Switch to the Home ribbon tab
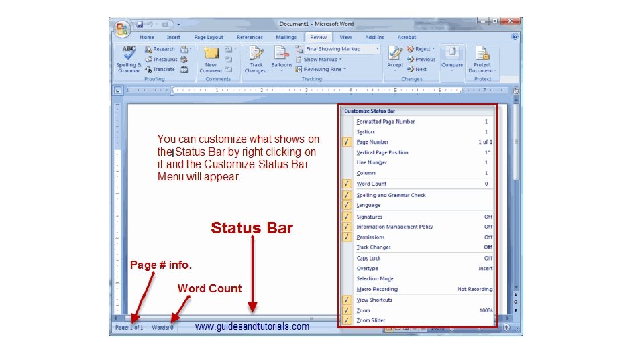 coord(147,37)
